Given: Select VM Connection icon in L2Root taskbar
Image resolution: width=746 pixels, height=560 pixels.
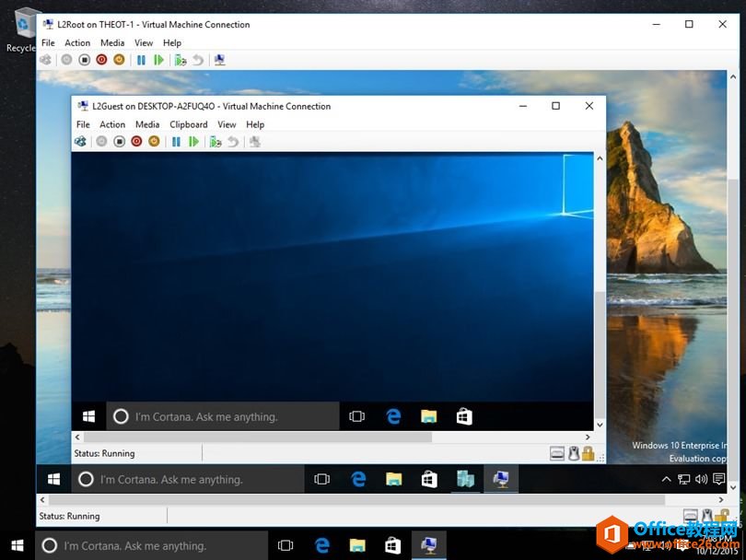Looking at the screenshot, I should (501, 479).
